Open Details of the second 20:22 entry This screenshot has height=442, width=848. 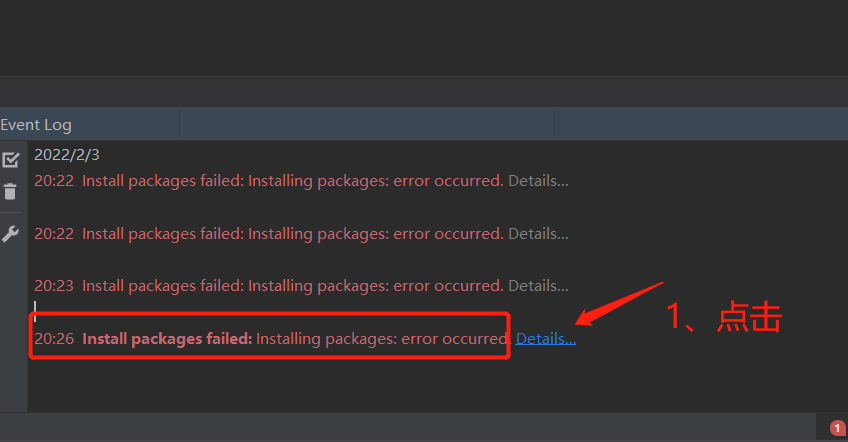[x=538, y=234]
